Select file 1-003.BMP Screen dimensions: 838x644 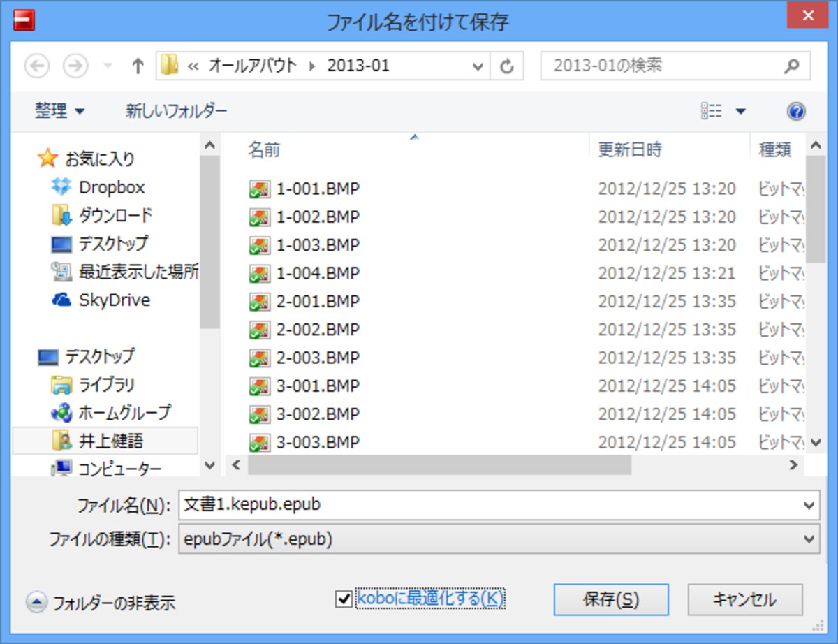pyautogui.click(x=318, y=245)
